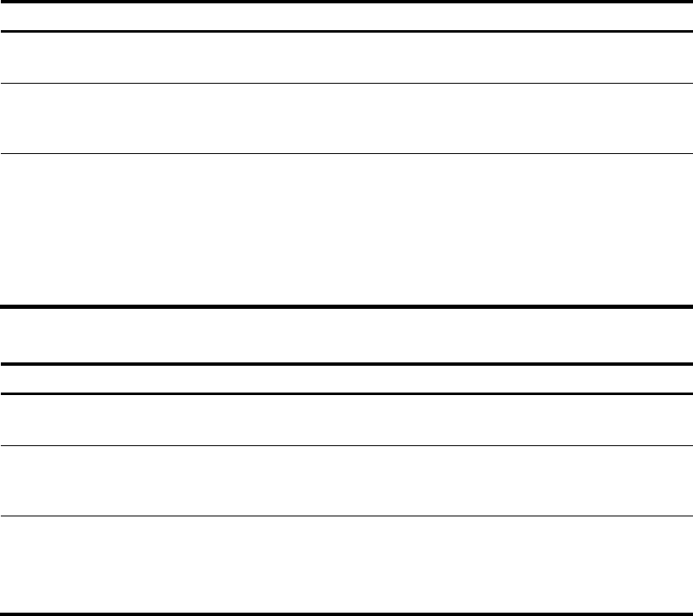The width and height of the screenshot is (693, 616).
Task: Click the second thin divider line in lower table
Action: pyautogui.click(x=346, y=516)
